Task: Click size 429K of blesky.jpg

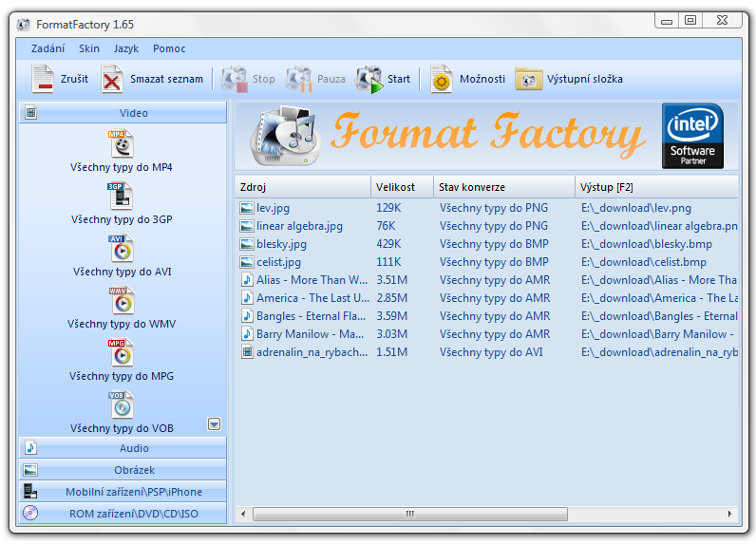Action: 388,244
